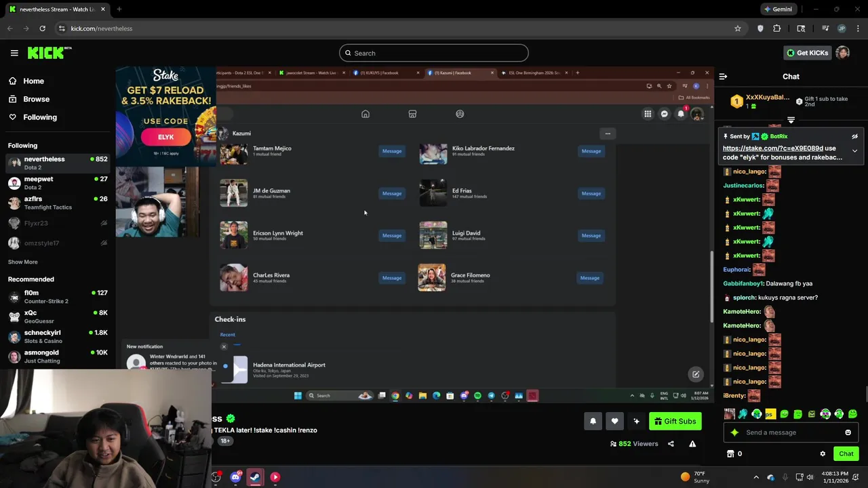
Task: Open recommended channel schneckyirl
Action: click(x=58, y=336)
